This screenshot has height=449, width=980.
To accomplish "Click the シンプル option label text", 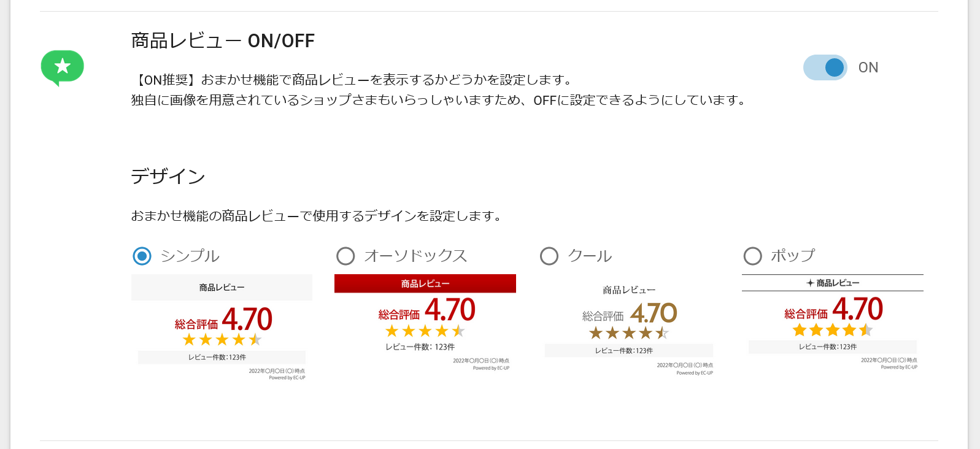I will [190, 256].
